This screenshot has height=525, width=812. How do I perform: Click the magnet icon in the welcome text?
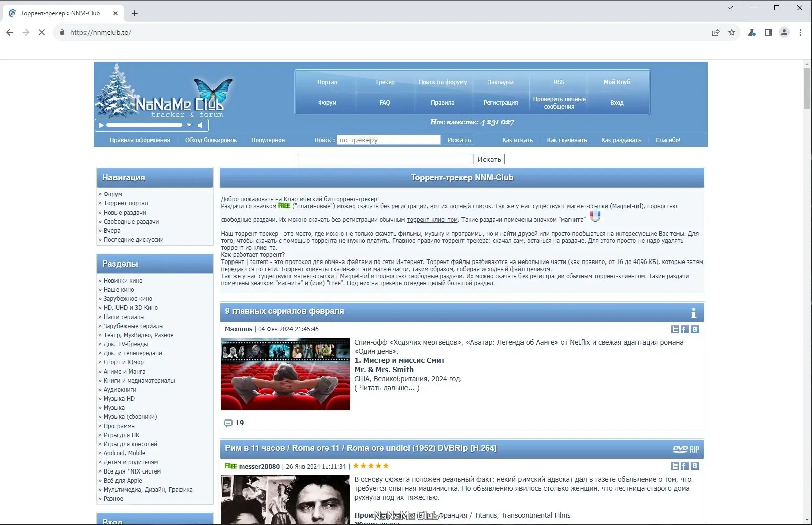596,217
